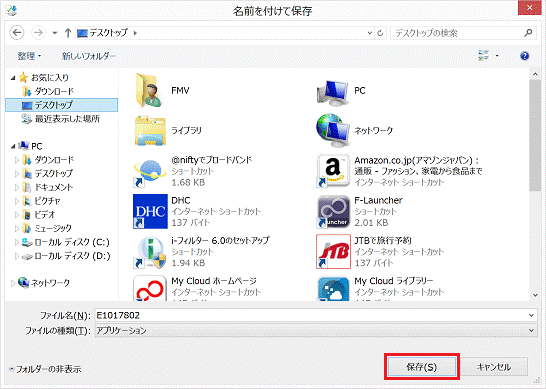
Task: Expand ドキュメント folder node
Action: 16,187
